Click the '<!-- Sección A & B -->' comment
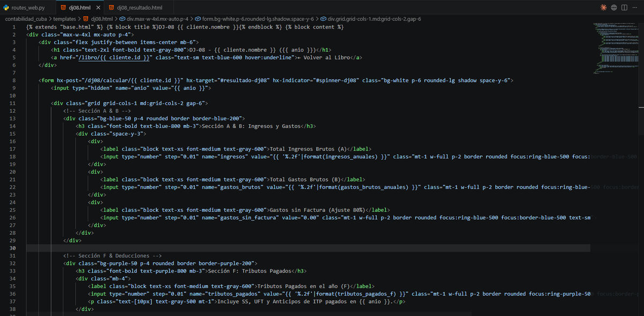The height and width of the screenshot is (316, 644). tap(97, 111)
